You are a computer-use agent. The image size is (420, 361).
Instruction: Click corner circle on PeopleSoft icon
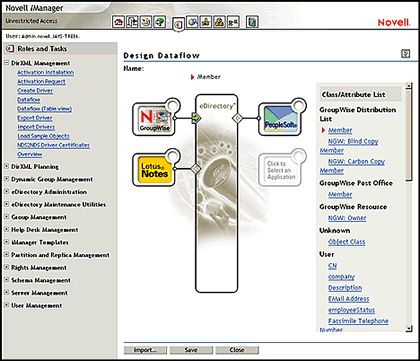(299, 106)
